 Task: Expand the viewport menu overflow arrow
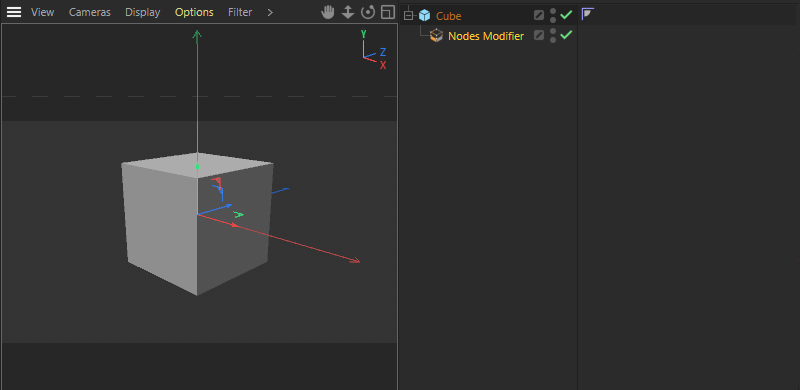270,12
